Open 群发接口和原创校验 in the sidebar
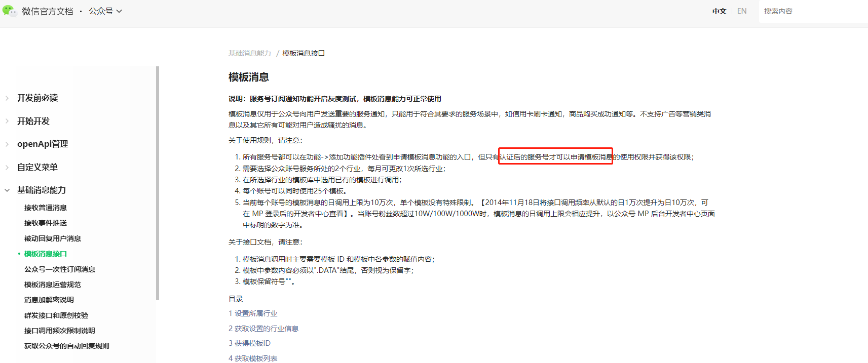This screenshot has width=868, height=363. 56,315
